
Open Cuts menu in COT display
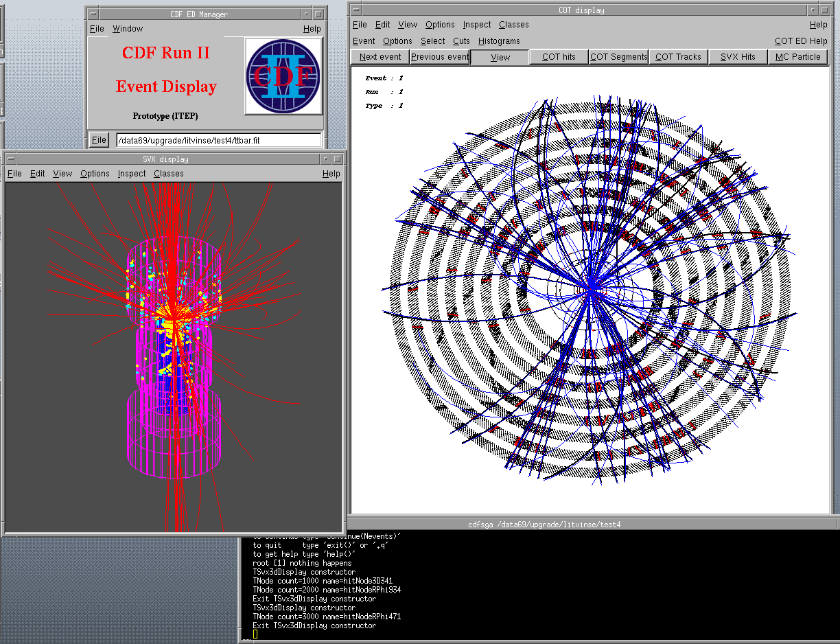tap(461, 41)
